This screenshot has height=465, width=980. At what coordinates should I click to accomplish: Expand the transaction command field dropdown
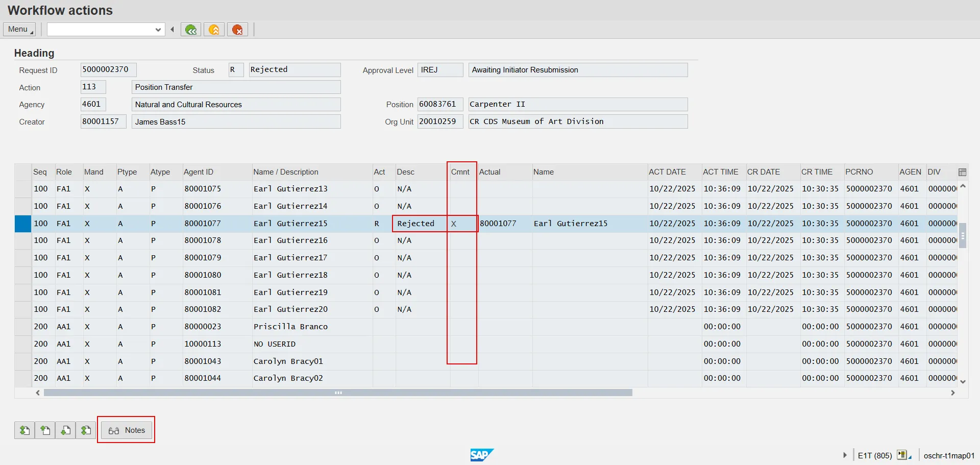coord(158,30)
